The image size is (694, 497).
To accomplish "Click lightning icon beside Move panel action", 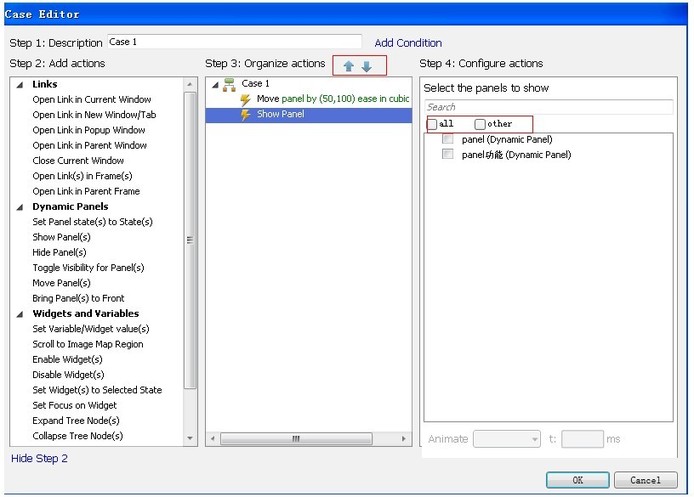I will point(245,100).
